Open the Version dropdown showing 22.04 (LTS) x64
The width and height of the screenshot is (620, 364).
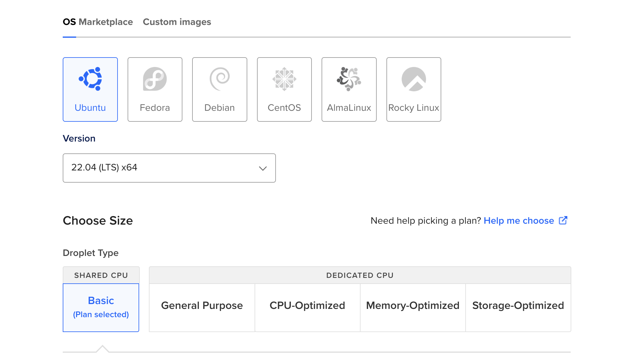click(169, 168)
